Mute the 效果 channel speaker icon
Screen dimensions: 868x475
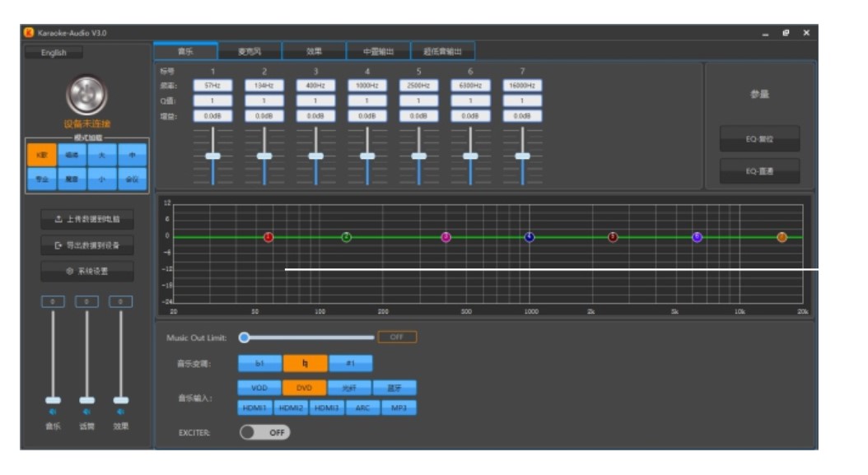coord(121,412)
